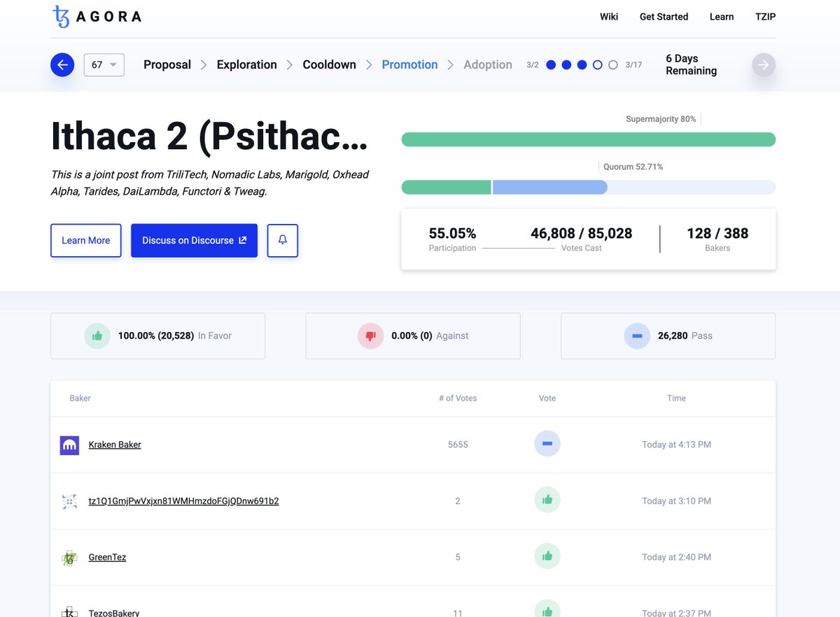Click Kraken Baker's pass vote icon
This screenshot has height=617, width=840.
coord(547,444)
